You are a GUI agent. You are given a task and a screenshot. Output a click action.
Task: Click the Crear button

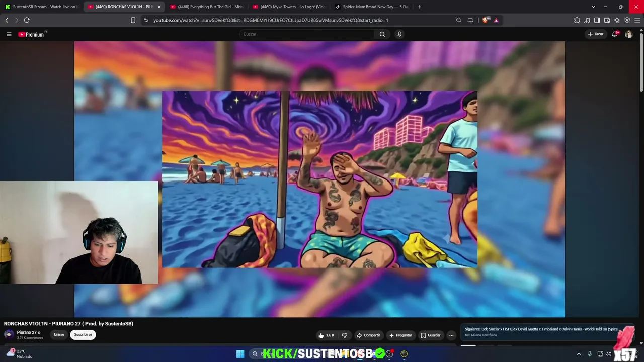pos(596,34)
